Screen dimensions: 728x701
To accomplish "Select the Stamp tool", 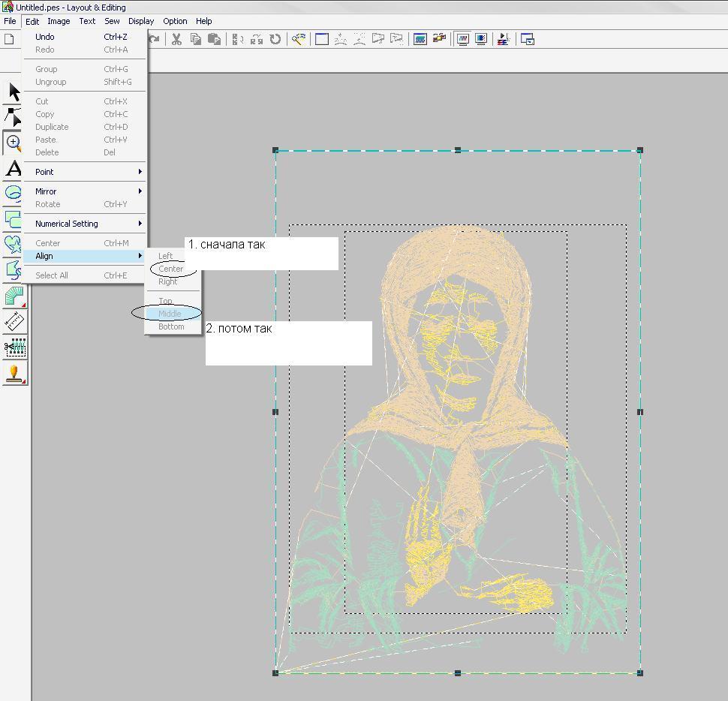I will [14, 373].
